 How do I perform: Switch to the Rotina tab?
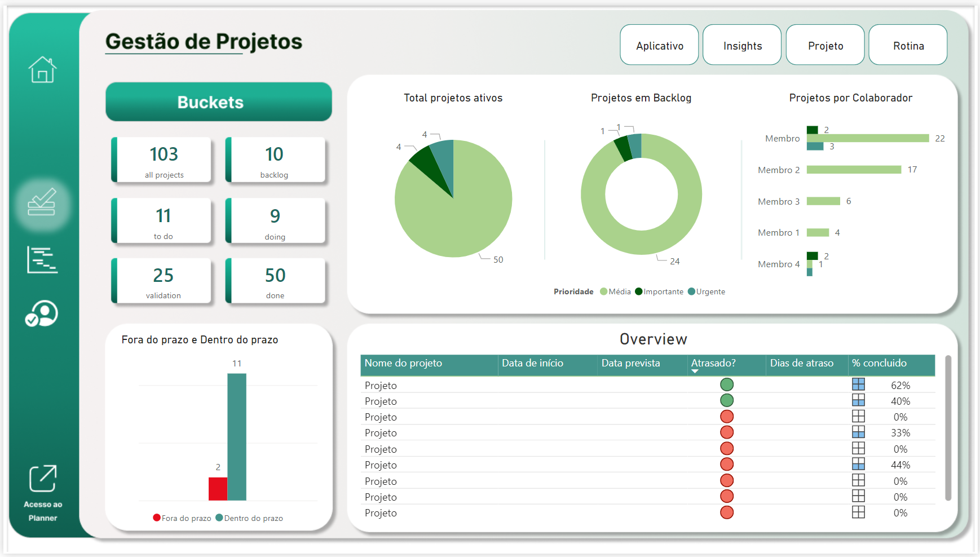click(908, 45)
